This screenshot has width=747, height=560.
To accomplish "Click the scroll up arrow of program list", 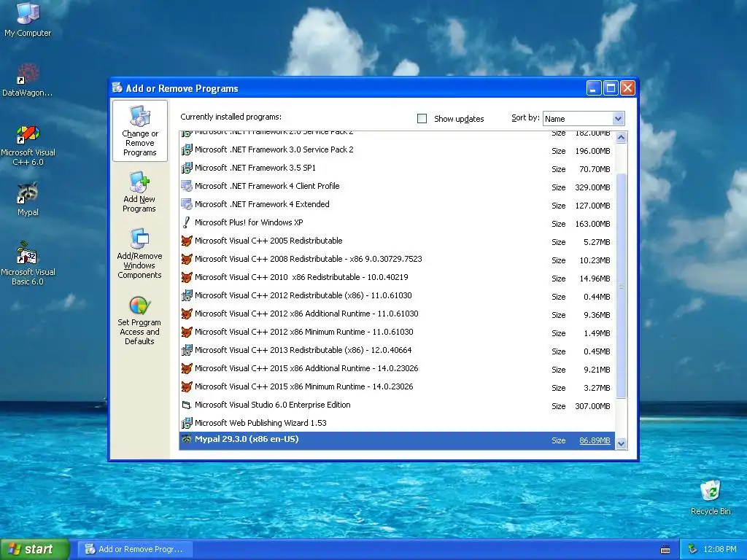I will tap(621, 138).
